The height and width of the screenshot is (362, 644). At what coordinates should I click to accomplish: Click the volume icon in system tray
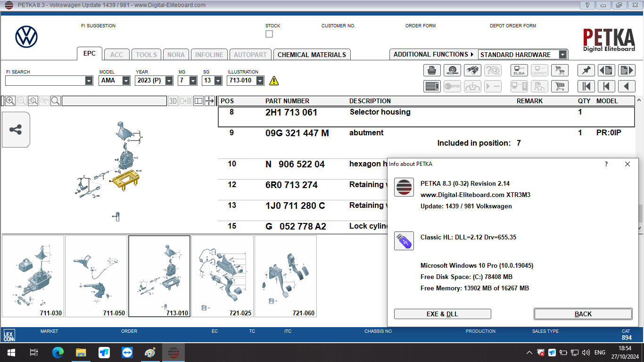coord(586,353)
